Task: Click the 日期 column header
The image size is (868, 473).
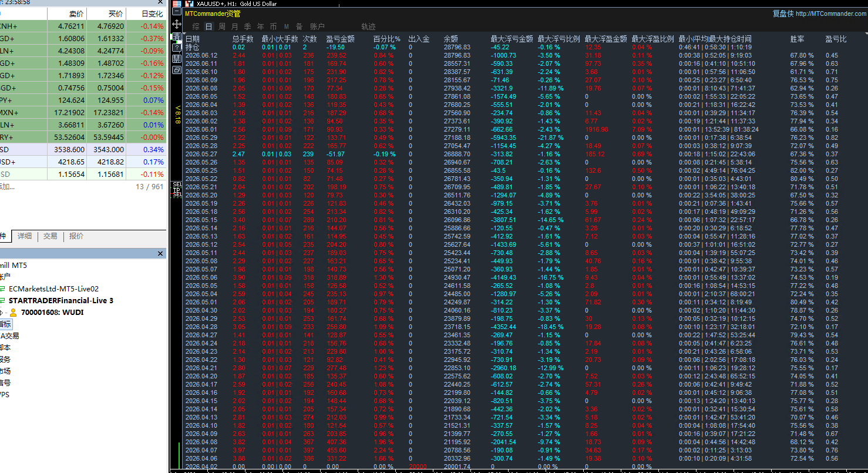Action: point(193,39)
